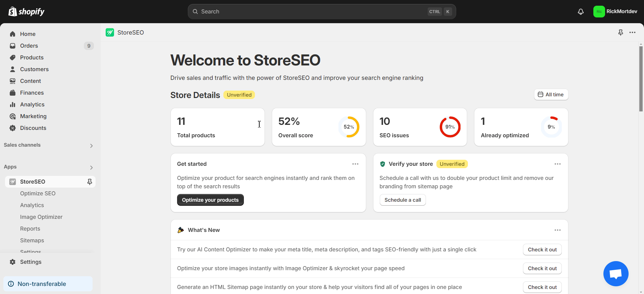644x294 pixels.
Task: Click the notification bell icon
Action: [581, 12]
